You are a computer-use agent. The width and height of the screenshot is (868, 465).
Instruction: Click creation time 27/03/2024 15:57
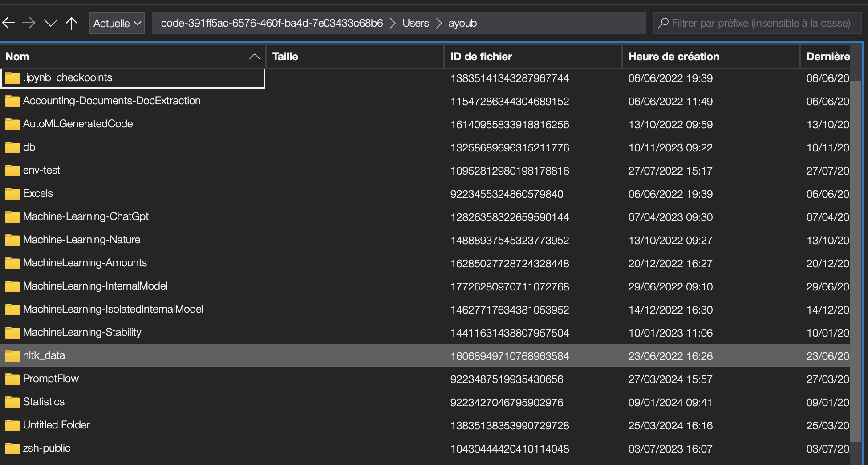670,379
